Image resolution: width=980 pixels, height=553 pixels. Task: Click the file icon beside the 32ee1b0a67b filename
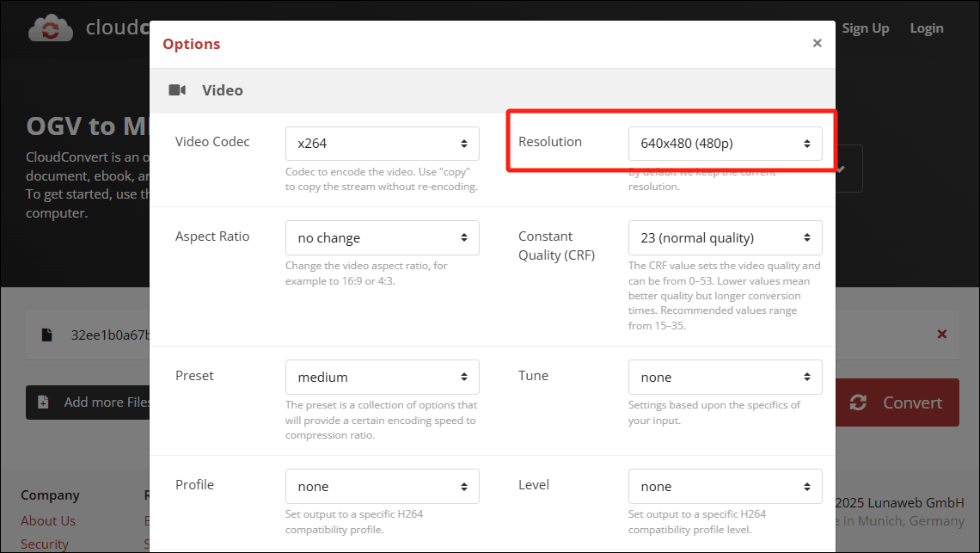(48, 335)
